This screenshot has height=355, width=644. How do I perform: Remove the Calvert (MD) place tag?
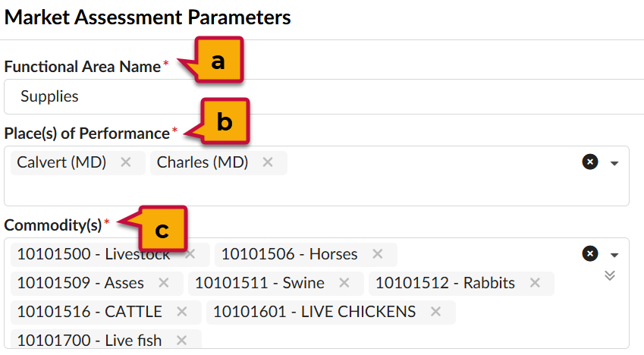[126, 162]
